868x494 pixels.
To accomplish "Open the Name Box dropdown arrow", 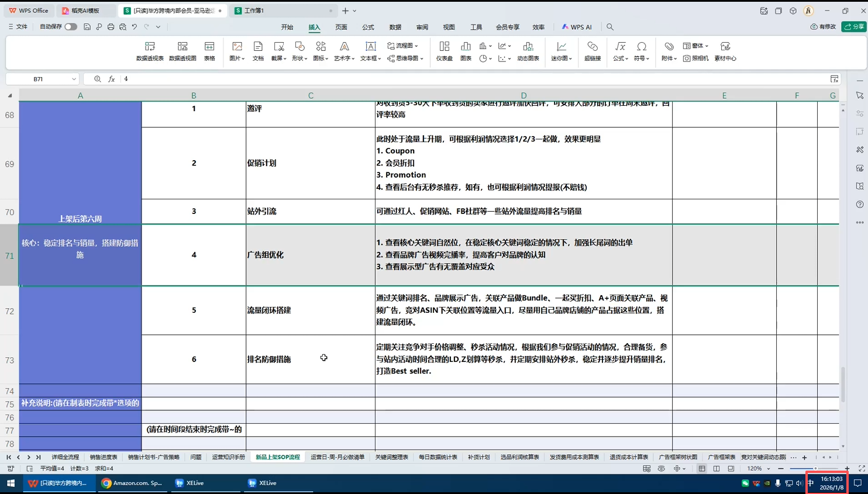I will [x=74, y=79].
